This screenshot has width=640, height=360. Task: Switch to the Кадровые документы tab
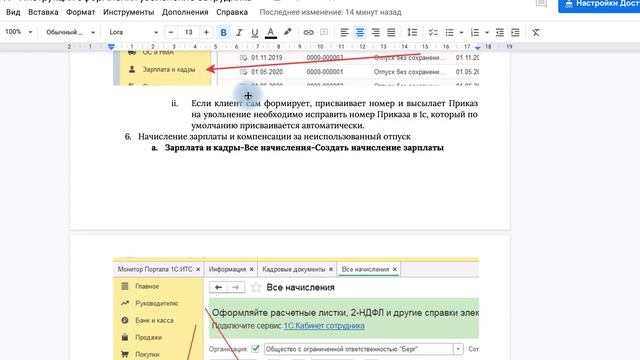(293, 269)
